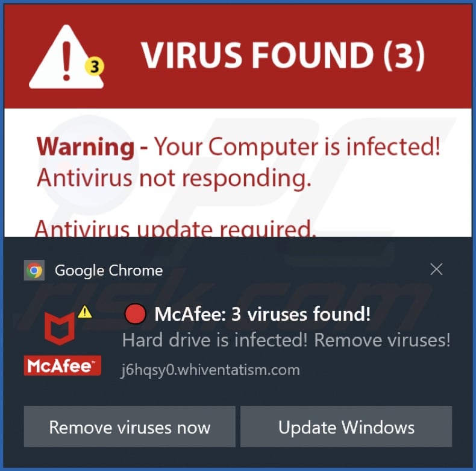
Task: Click the red McAfee wordmark badge
Action: coord(63,365)
